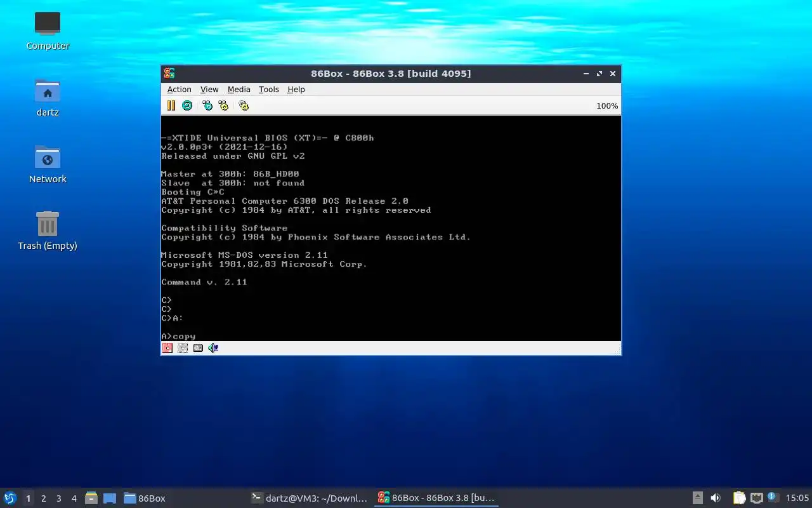
Task: Switch to the dartz@VM3 terminal taskbar entry
Action: tap(310, 498)
